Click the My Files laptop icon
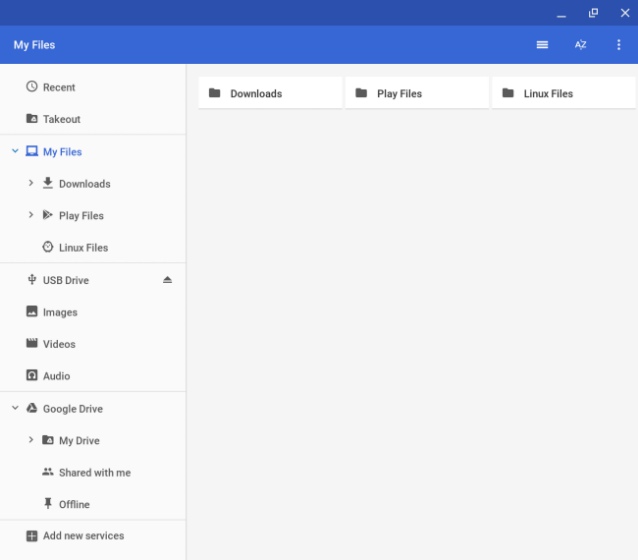Screen dimensions: 638x560 [x=32, y=151]
